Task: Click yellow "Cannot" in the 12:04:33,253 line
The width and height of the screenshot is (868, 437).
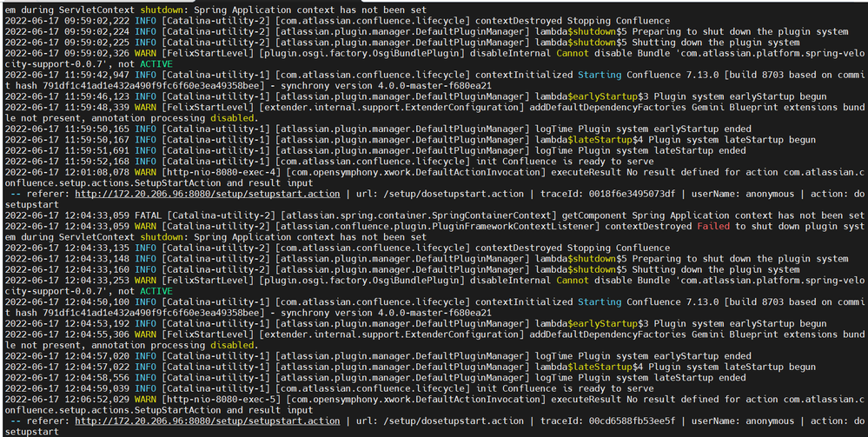Action: 573,281
